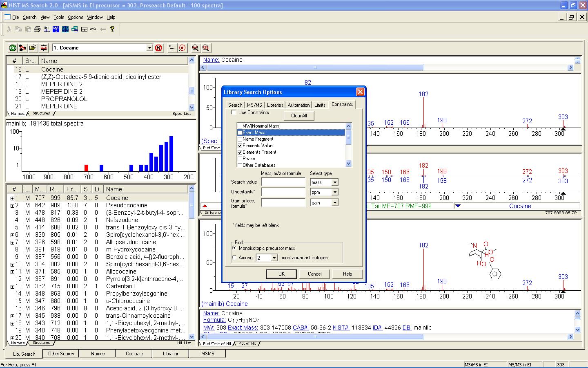Click the NIST MS Search title bar icon
Image resolution: width=588 pixels, height=368 pixels.
pos(4,5)
